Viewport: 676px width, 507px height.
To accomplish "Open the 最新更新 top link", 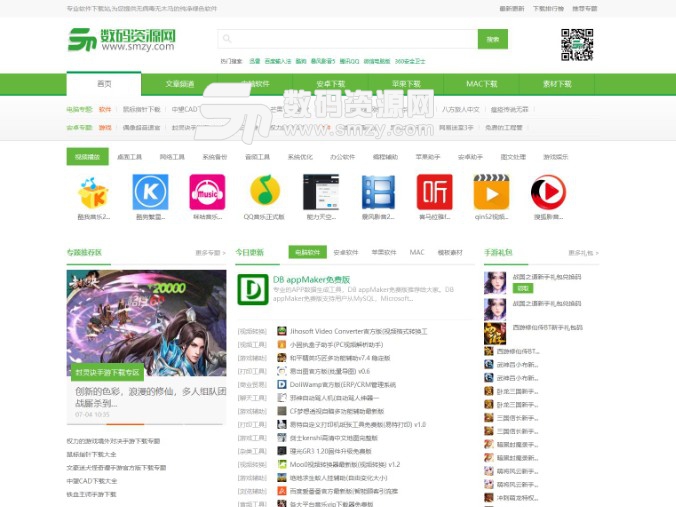I will (512, 9).
